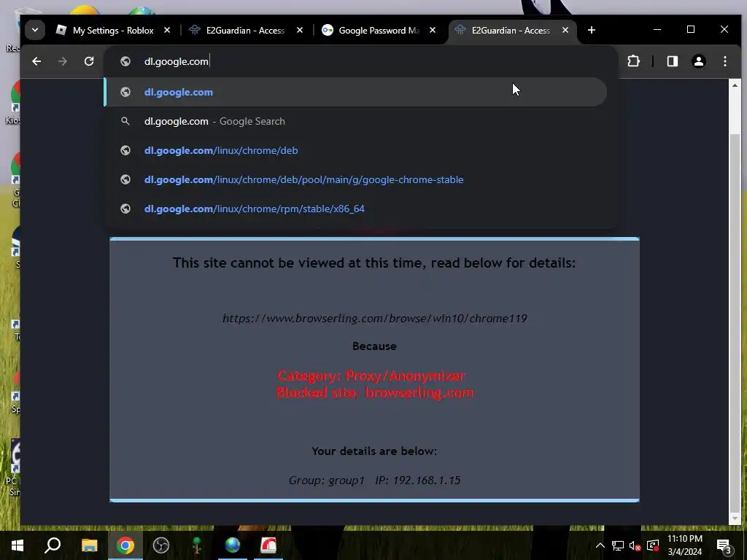This screenshot has height=560, width=747.
Task: Click 'This site cannot be viewed' heading
Action: [x=374, y=262]
